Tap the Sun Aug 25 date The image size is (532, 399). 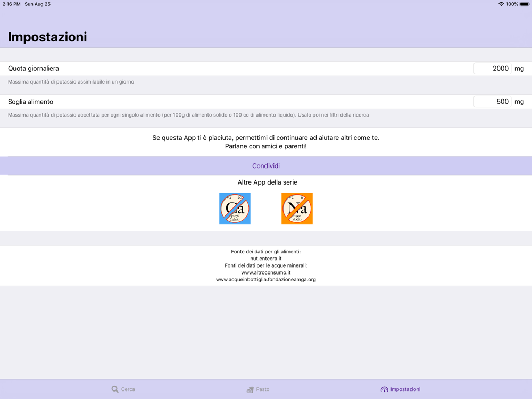click(x=37, y=4)
